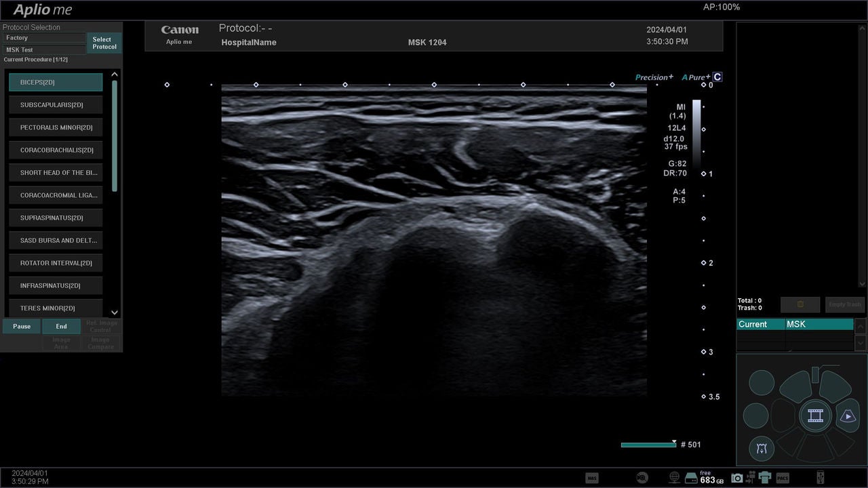The image size is (868, 488).
Task: Click the thumbnail panel down arrow
Action: pyautogui.click(x=862, y=284)
